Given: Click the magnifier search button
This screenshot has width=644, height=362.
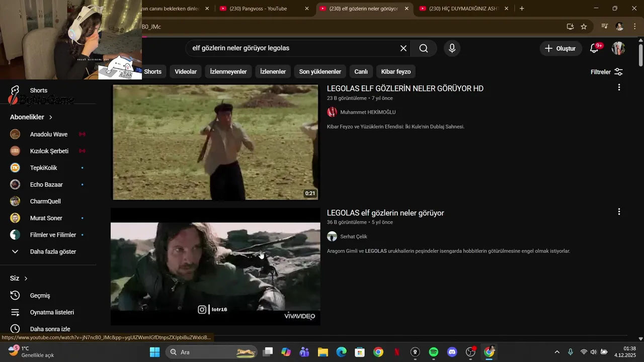Looking at the screenshot, I should 424,48.
